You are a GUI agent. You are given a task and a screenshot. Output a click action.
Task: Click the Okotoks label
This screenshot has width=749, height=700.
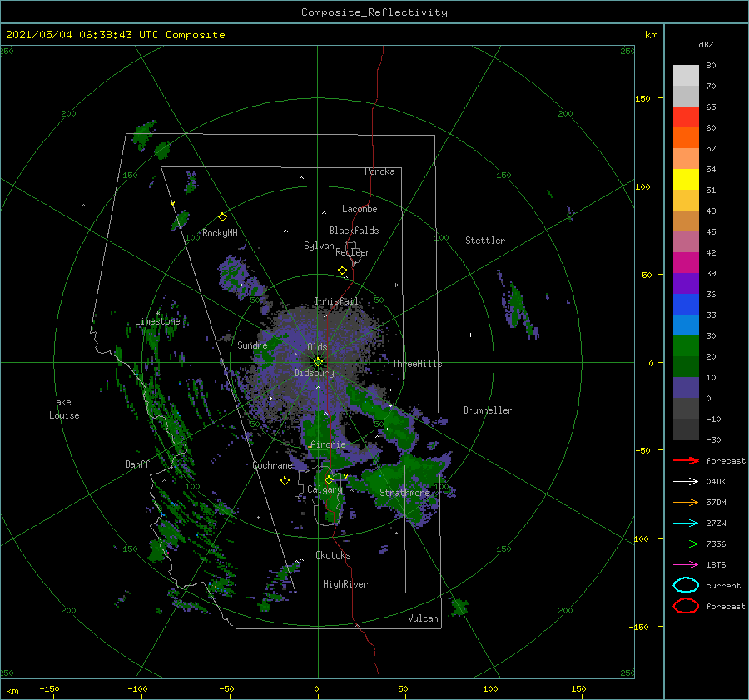click(x=333, y=554)
